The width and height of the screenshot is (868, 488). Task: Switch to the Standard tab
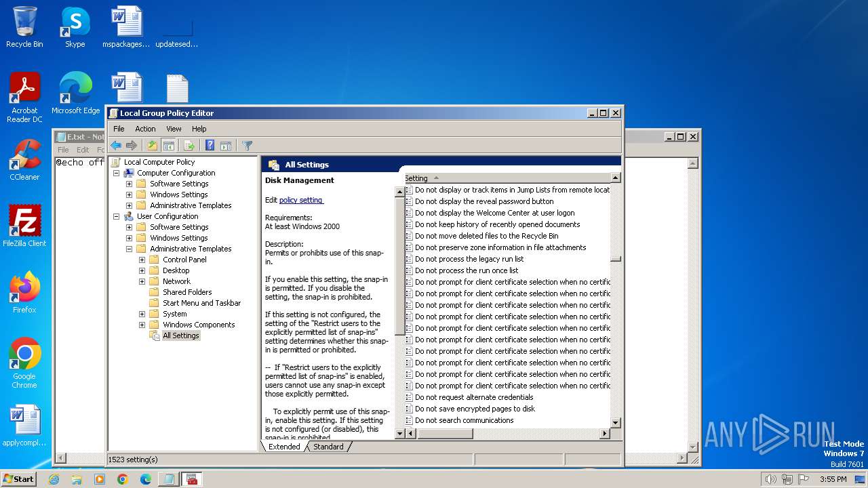pyautogui.click(x=328, y=447)
